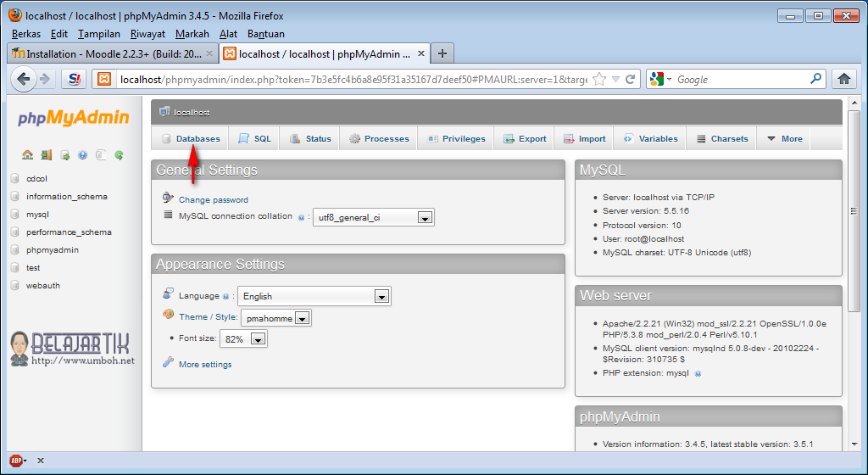Open the Font size dropdown

click(x=243, y=338)
